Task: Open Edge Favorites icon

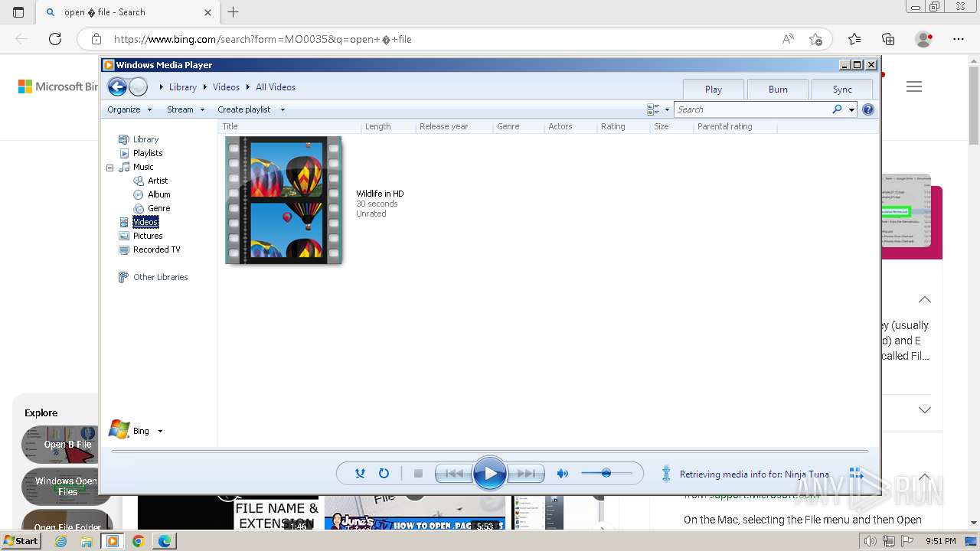Action: click(854, 39)
